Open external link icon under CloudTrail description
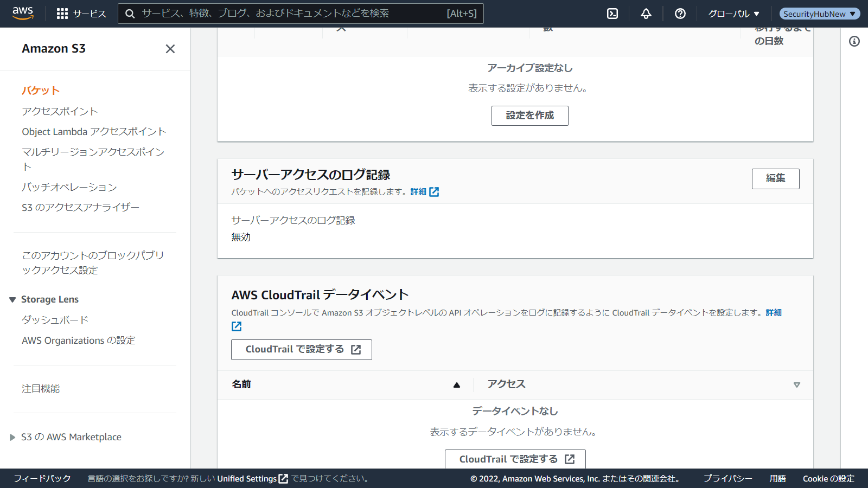868x488 pixels. [x=237, y=326]
